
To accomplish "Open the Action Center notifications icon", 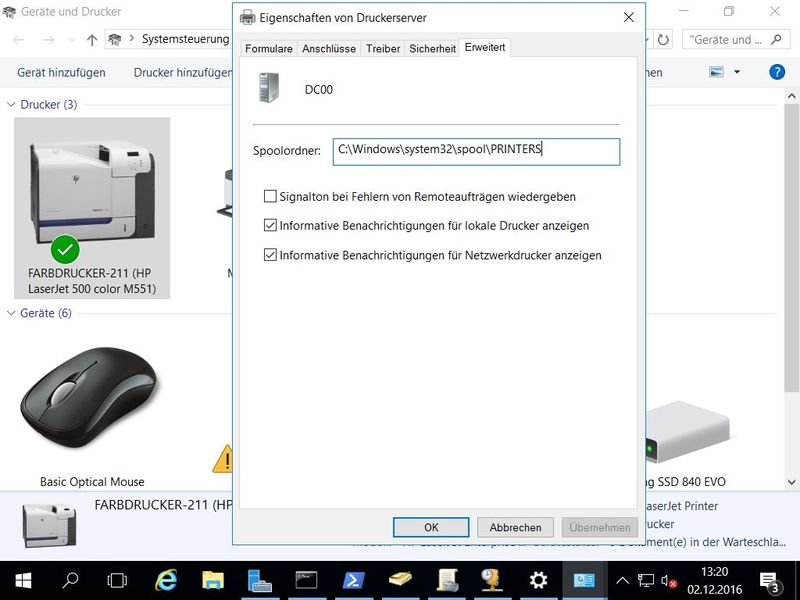I will tap(769, 582).
